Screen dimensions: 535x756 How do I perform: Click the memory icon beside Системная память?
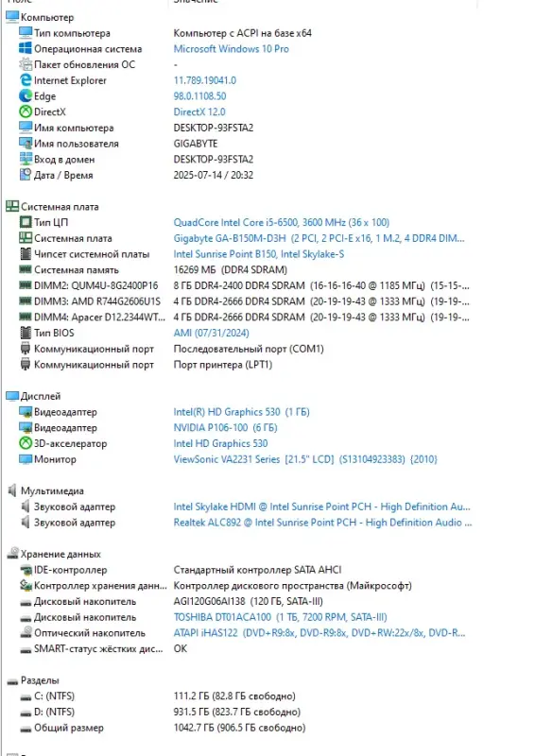(26, 269)
